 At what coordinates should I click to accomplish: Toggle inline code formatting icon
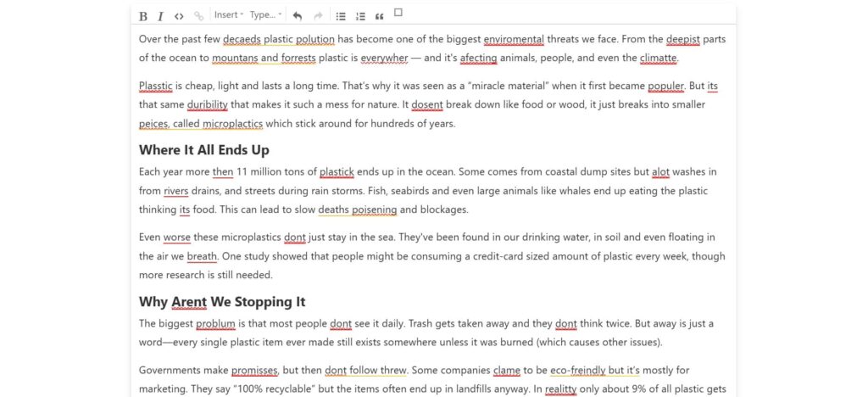pyautogui.click(x=179, y=16)
